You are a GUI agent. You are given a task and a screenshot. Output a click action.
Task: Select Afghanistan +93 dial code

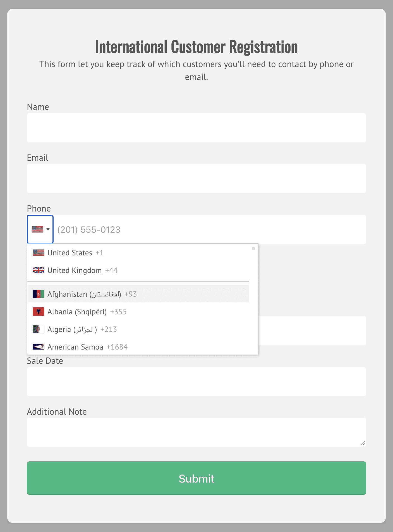click(92, 294)
